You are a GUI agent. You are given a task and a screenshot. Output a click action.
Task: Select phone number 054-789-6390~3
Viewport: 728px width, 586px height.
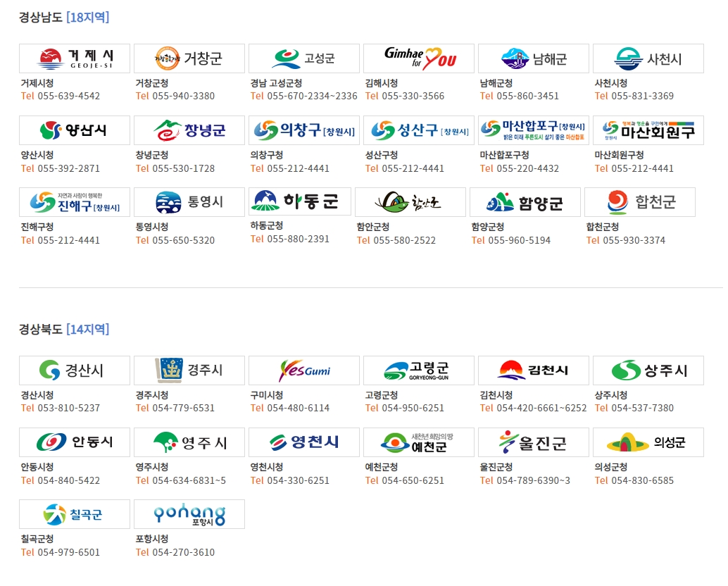534,480
